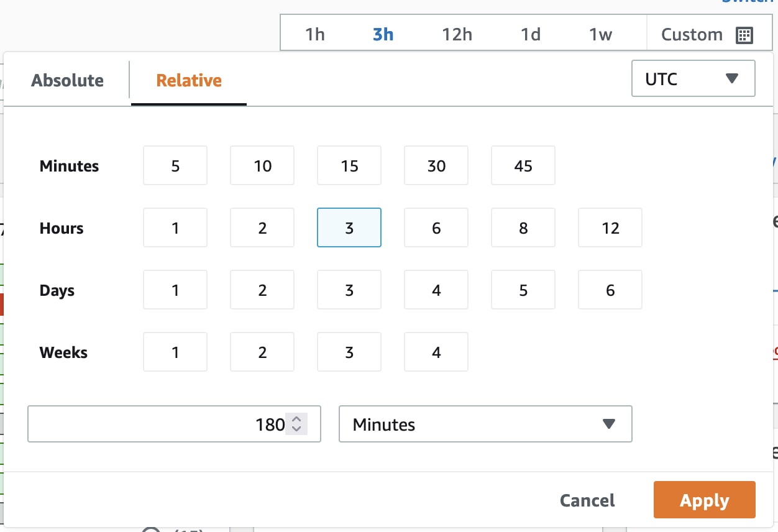Choose 3 in the Hours row

point(349,228)
